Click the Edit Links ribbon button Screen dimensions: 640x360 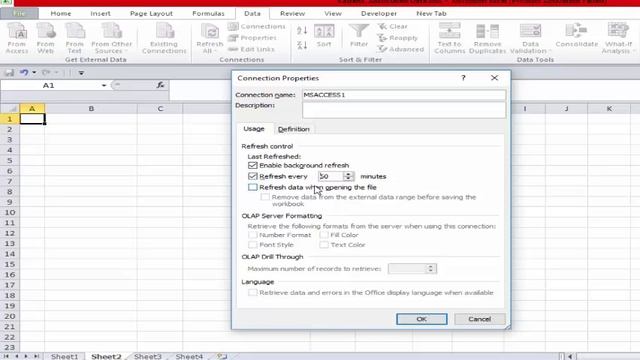click(x=251, y=49)
